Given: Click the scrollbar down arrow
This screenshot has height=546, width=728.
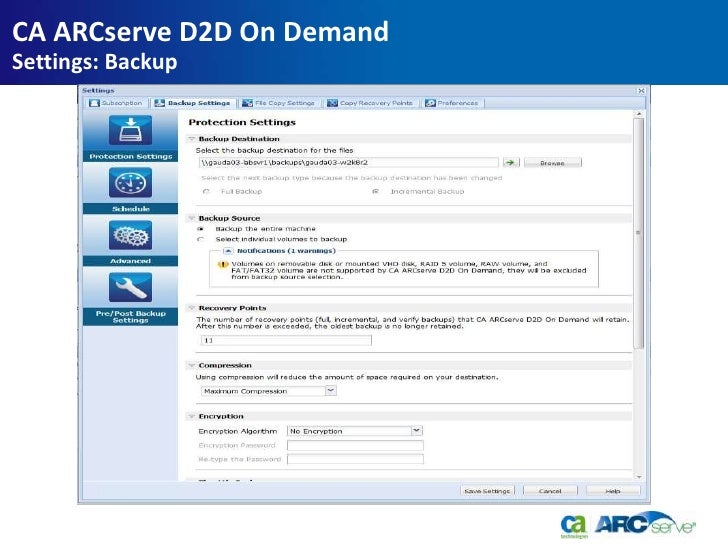Looking at the screenshot, I should coord(639,477).
